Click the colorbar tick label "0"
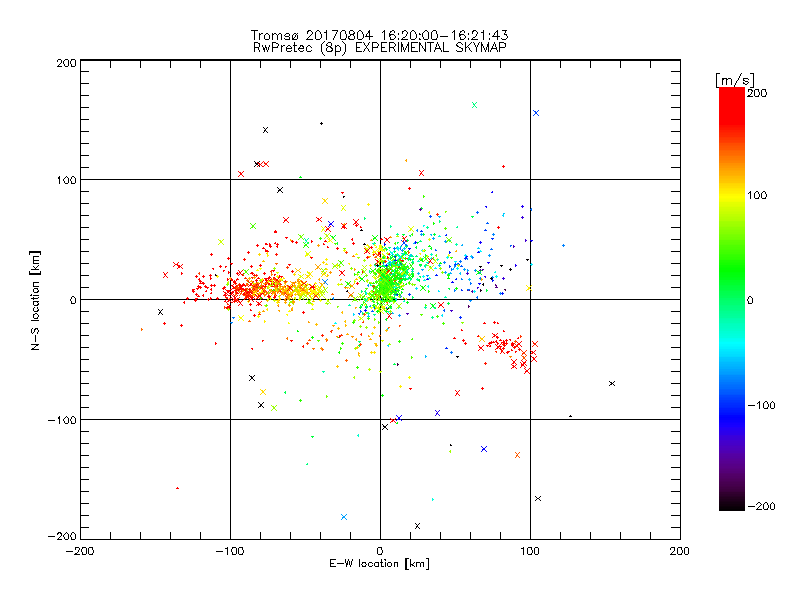The image size is (800, 600). [750, 300]
